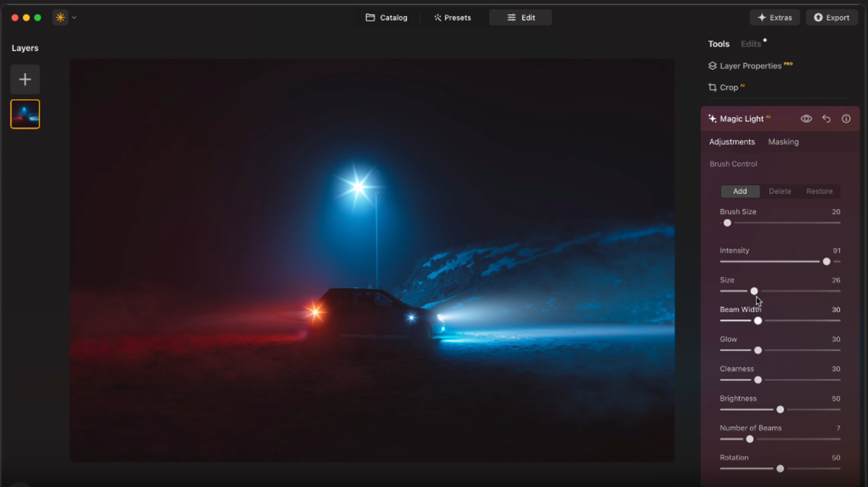Open the Extras panel
Image resolution: width=868 pixels, height=487 pixels.
coord(775,17)
